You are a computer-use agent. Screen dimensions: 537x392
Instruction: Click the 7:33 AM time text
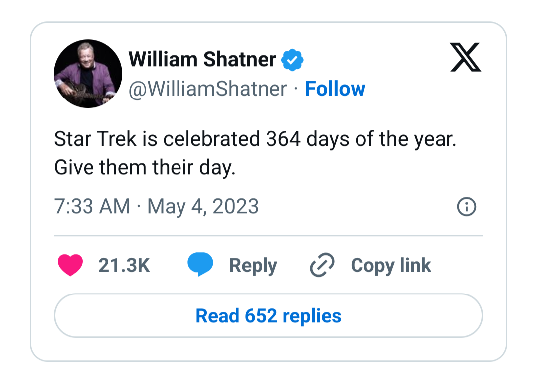[x=92, y=206]
